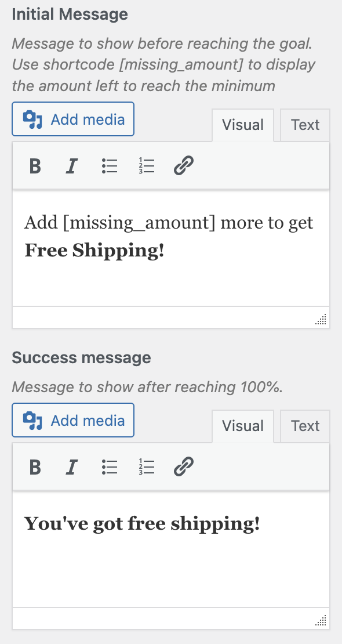Insert numbered list in Success message editor
Screen dimensions: 342x644
(147, 467)
